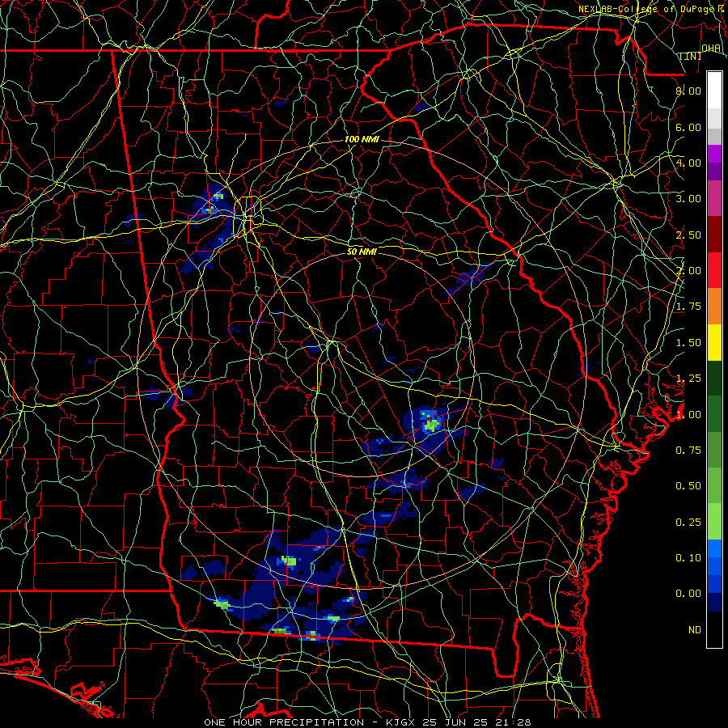Viewport: 728px width, 728px height.
Task: Click the OHA product code label
Action: pyautogui.click(x=711, y=48)
